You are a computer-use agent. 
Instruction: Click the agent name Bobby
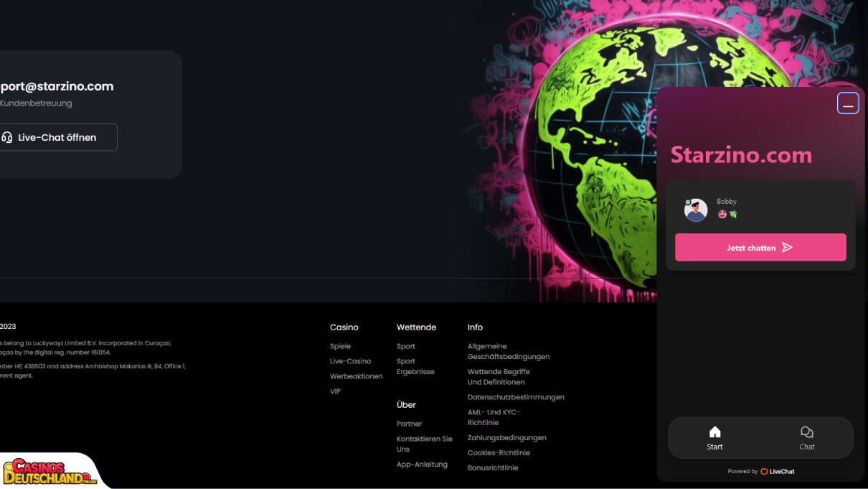(x=727, y=202)
